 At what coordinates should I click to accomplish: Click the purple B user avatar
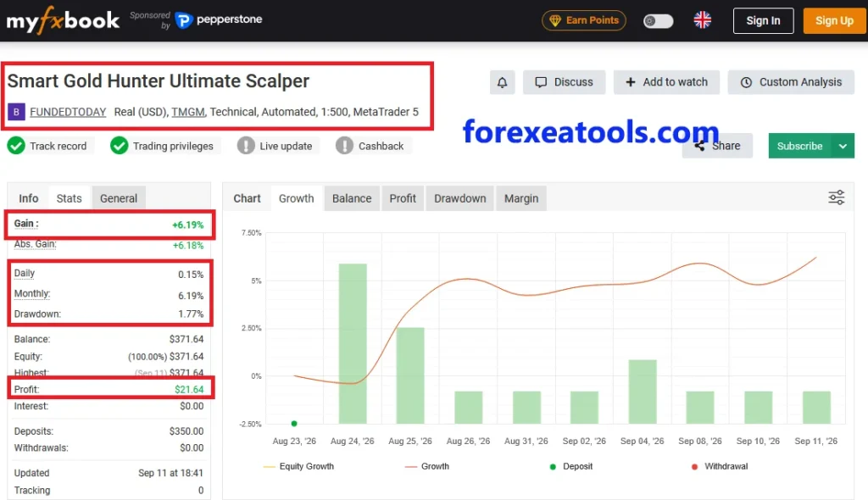[x=16, y=112]
